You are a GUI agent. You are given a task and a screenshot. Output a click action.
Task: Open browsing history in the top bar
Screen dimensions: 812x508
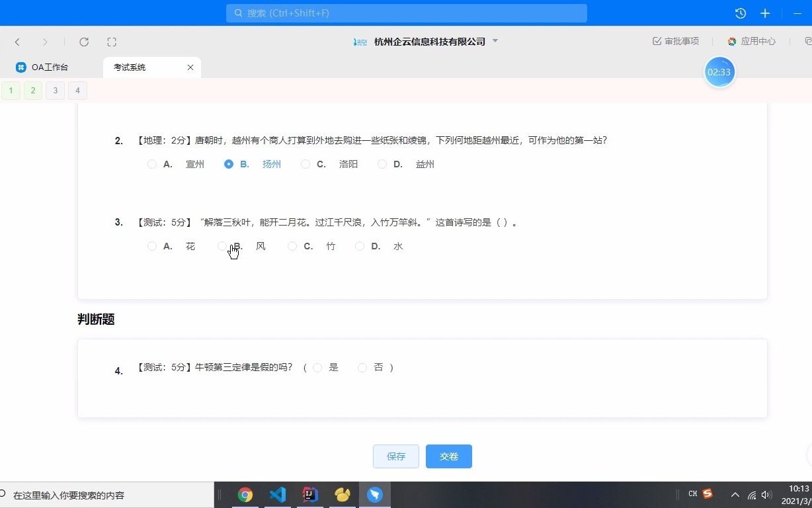[x=740, y=13]
